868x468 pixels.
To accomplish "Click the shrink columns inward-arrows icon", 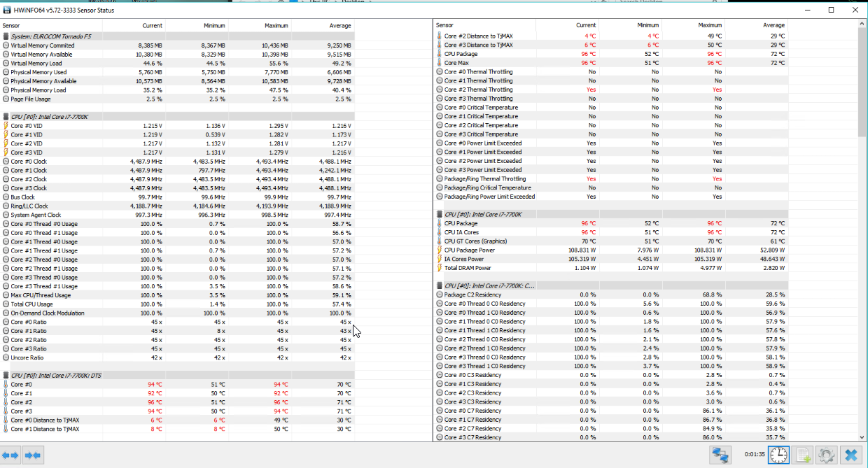I will pos(33,455).
